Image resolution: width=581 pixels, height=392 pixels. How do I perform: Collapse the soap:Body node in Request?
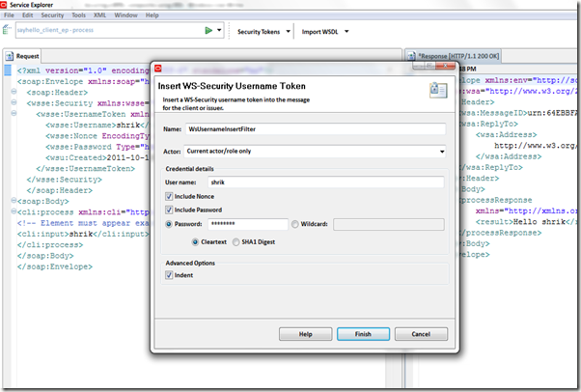(x=14, y=200)
